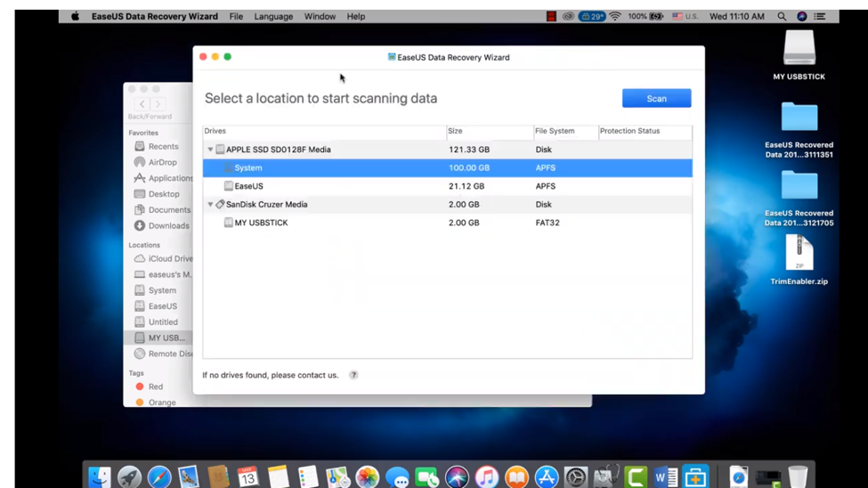868x488 pixels.
Task: Click Finder window Forward button
Action: (158, 104)
